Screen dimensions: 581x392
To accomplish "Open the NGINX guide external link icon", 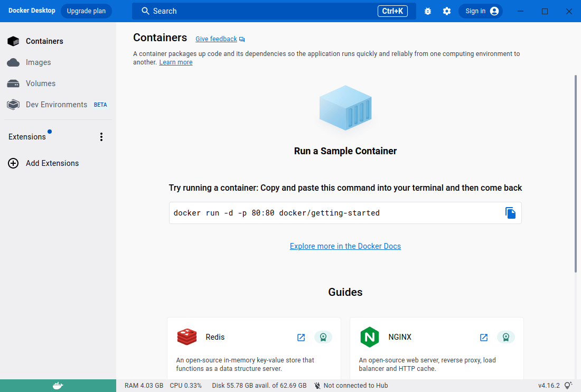I will (x=483, y=338).
